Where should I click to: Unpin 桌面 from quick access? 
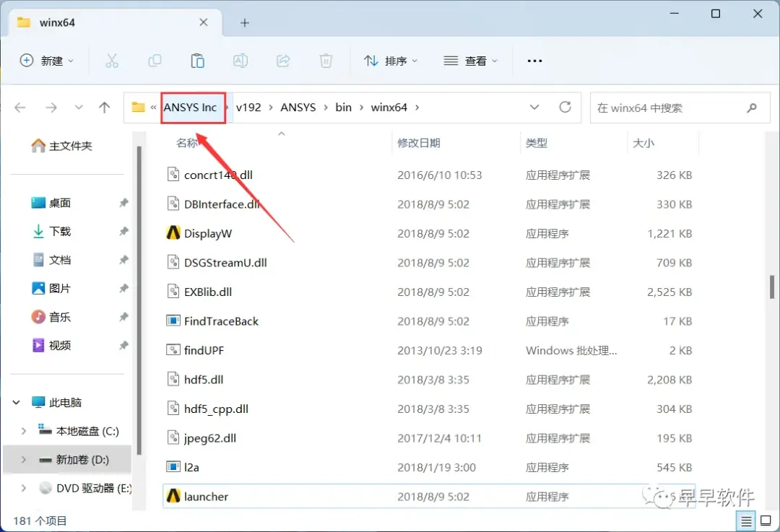click(x=124, y=202)
